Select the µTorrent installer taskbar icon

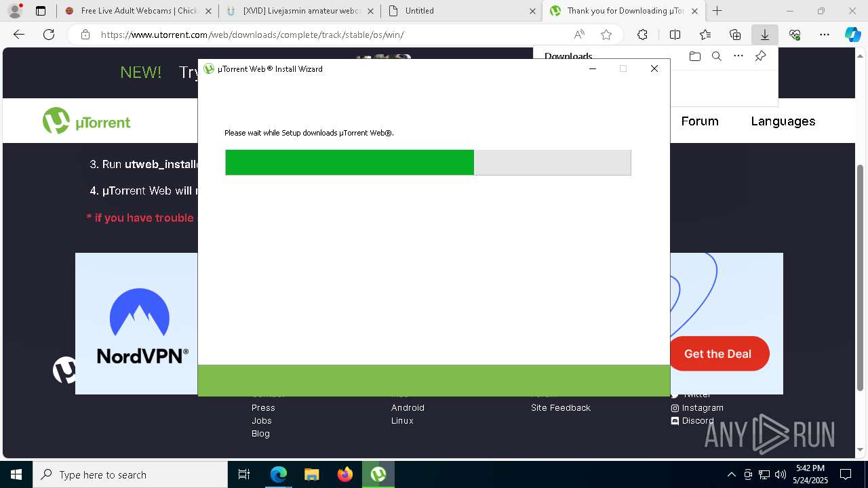coord(378,474)
